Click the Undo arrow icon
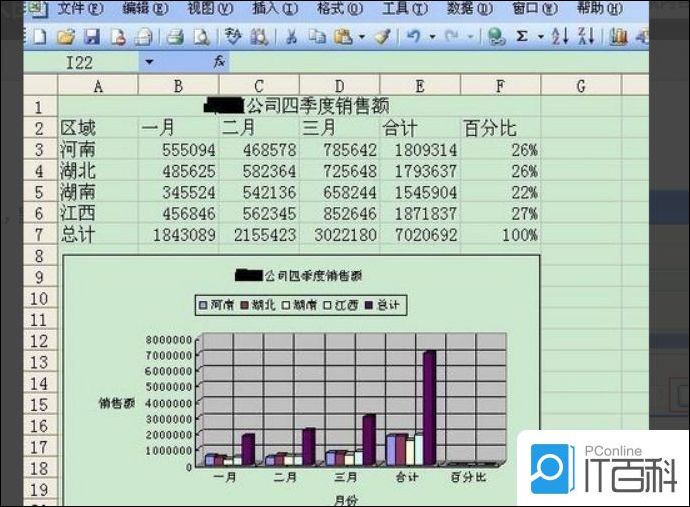Image resolution: width=690 pixels, height=507 pixels. tap(414, 37)
